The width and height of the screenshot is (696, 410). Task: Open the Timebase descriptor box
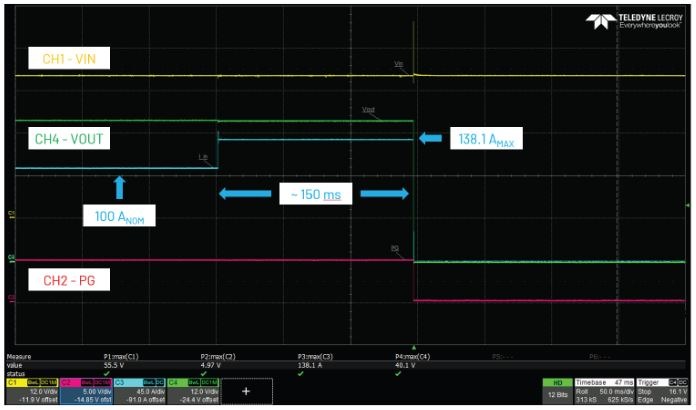[604, 391]
